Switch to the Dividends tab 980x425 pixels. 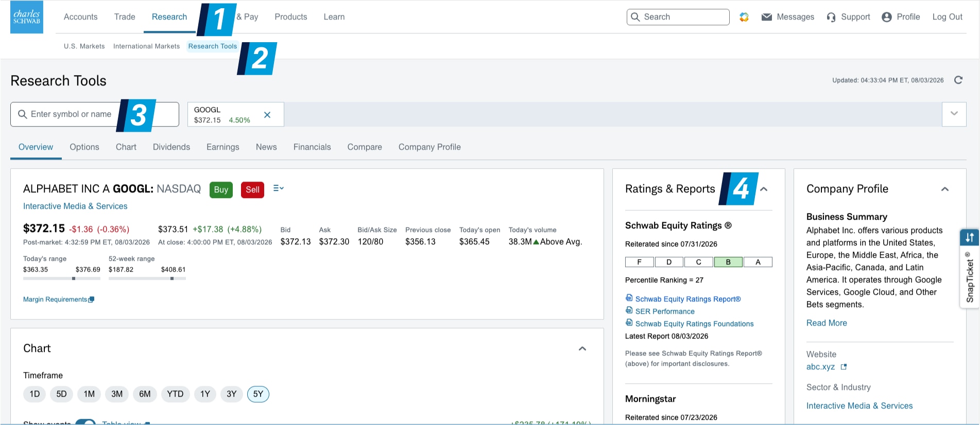tap(171, 147)
